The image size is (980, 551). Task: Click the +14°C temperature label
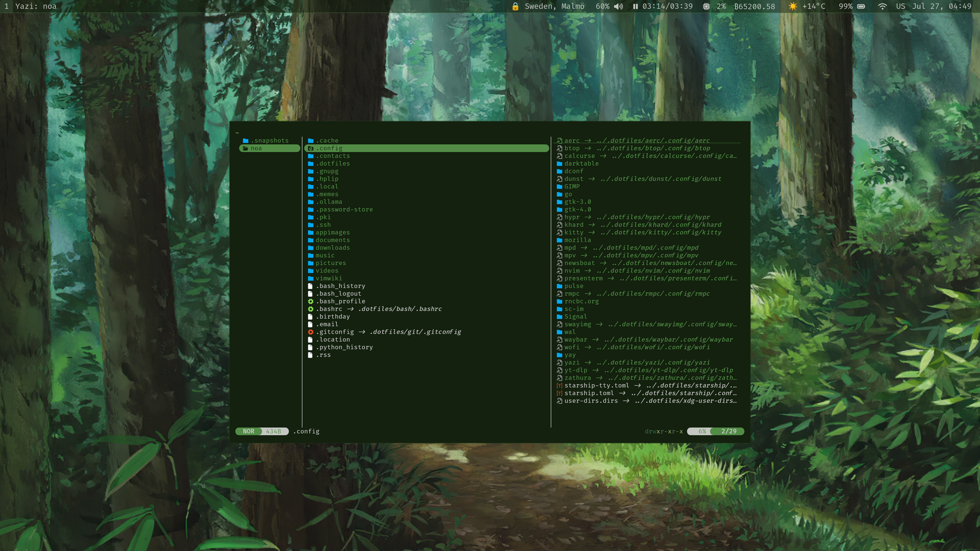[x=814, y=6]
